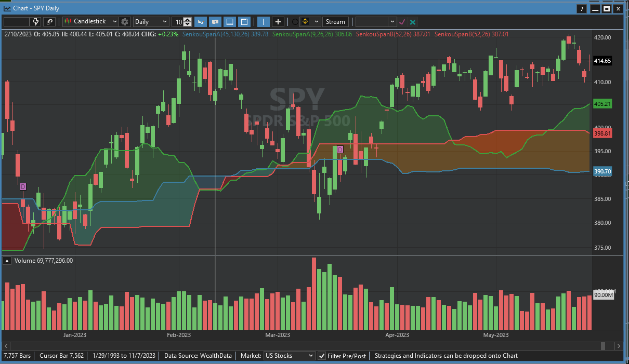Click the red 398.81 value tag
The image size is (629, 364).
click(x=602, y=133)
